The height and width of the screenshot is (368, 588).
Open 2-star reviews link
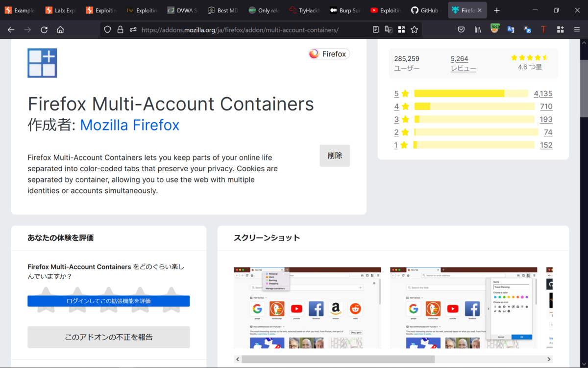401,132
